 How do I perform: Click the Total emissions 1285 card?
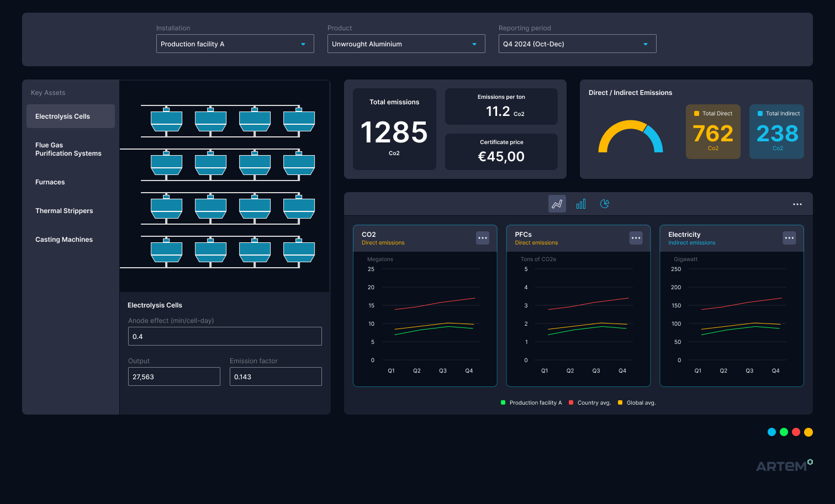coord(394,129)
